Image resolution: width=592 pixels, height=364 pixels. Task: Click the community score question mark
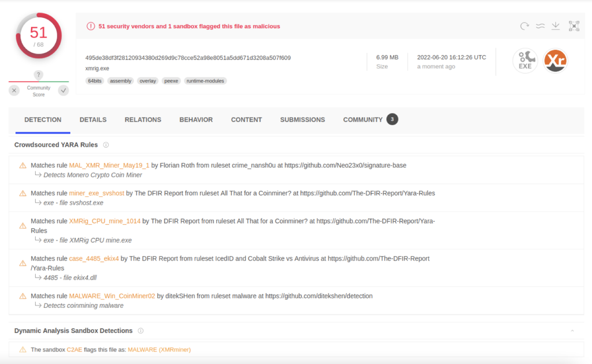(39, 75)
